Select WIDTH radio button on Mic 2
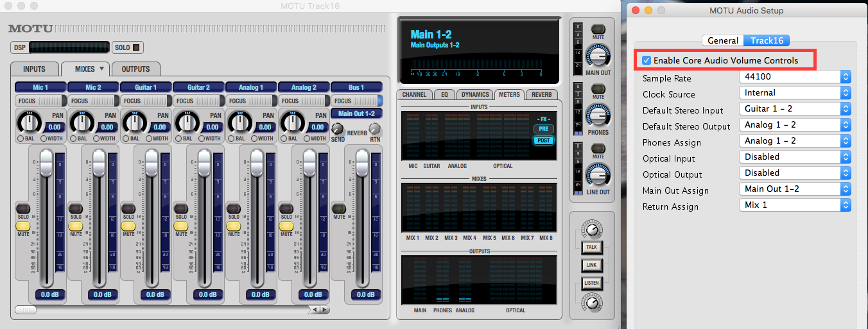 [x=96, y=139]
